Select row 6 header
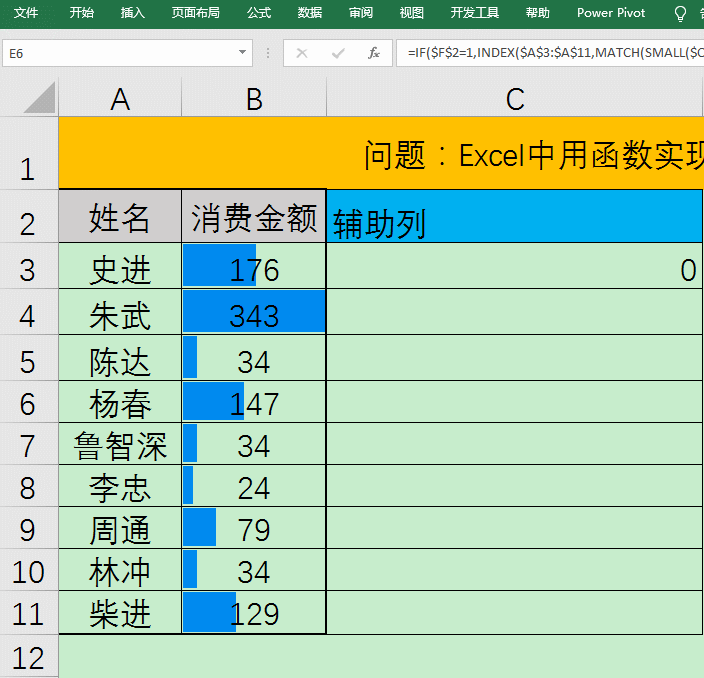Image resolution: width=704 pixels, height=678 pixels. 28,402
